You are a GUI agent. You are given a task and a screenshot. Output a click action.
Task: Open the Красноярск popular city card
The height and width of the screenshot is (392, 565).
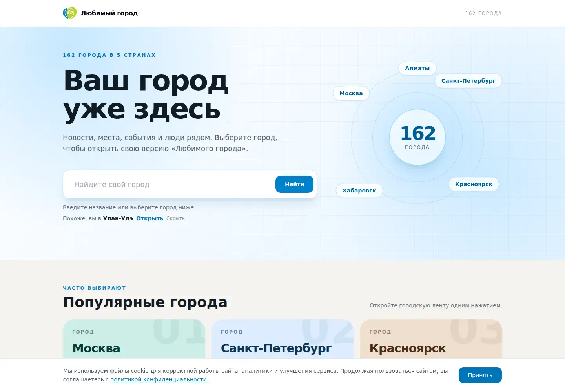tap(431, 339)
